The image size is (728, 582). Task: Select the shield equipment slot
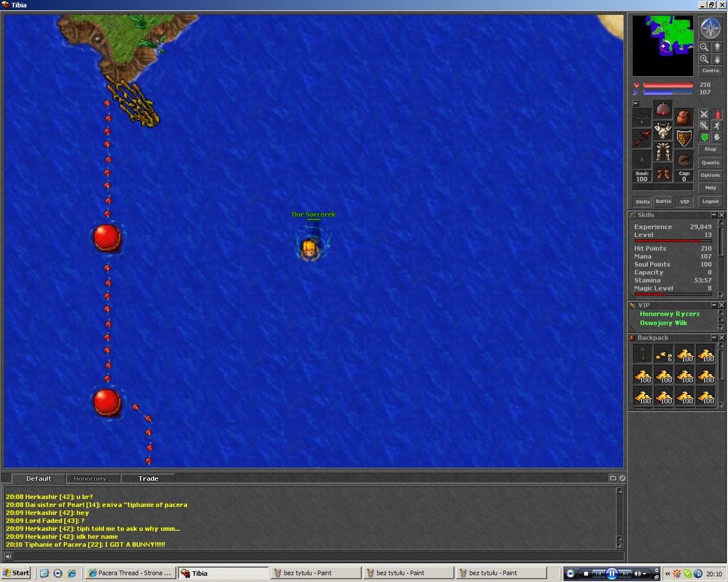pyautogui.click(x=684, y=139)
